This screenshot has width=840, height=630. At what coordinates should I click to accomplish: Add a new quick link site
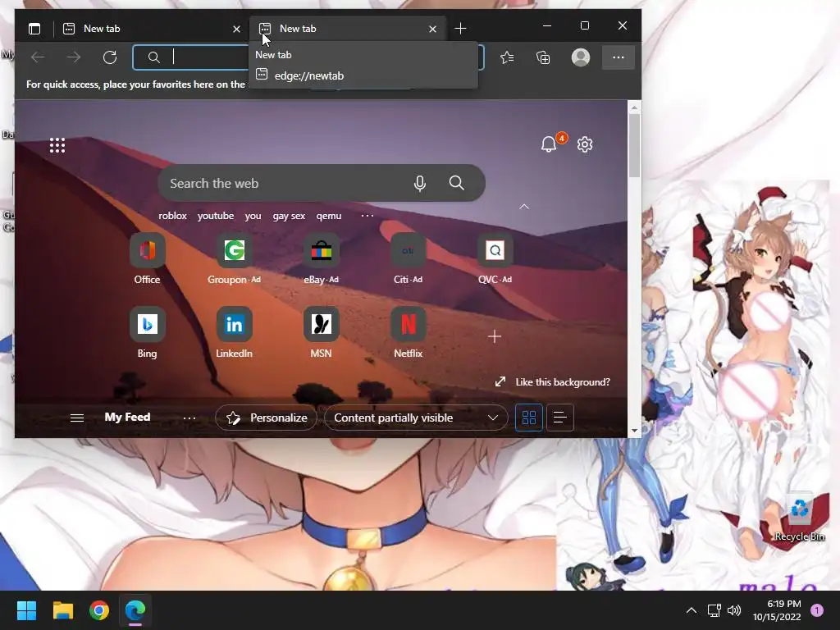pos(495,336)
